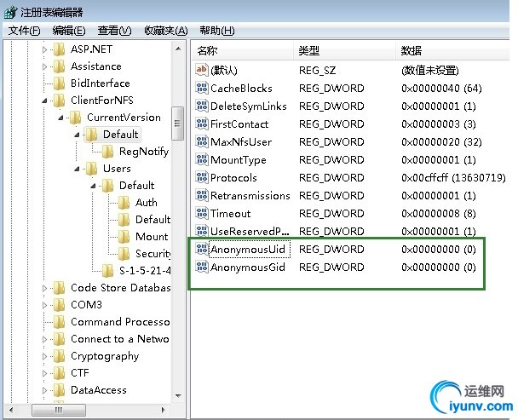
Task: Expand the DataAccess key
Action: [44, 390]
